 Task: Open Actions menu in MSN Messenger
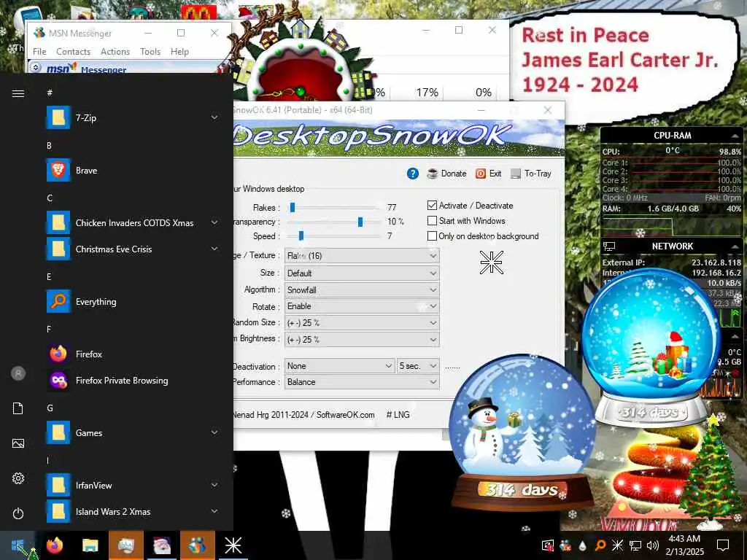click(x=115, y=52)
